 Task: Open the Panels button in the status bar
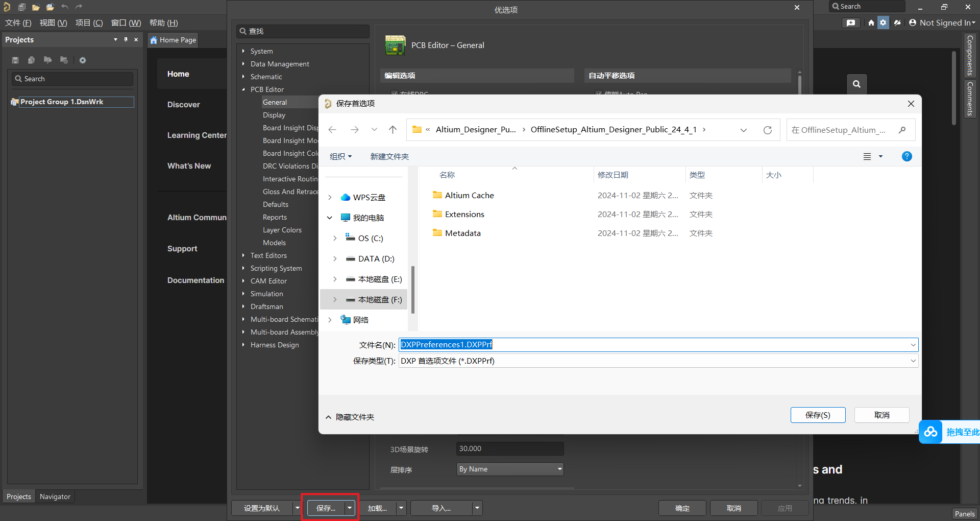pyautogui.click(x=965, y=514)
